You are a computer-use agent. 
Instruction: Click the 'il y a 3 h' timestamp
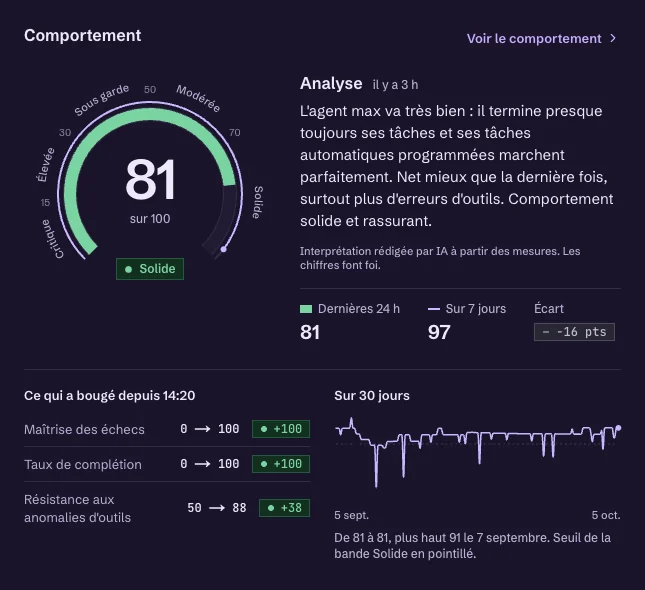(395, 85)
